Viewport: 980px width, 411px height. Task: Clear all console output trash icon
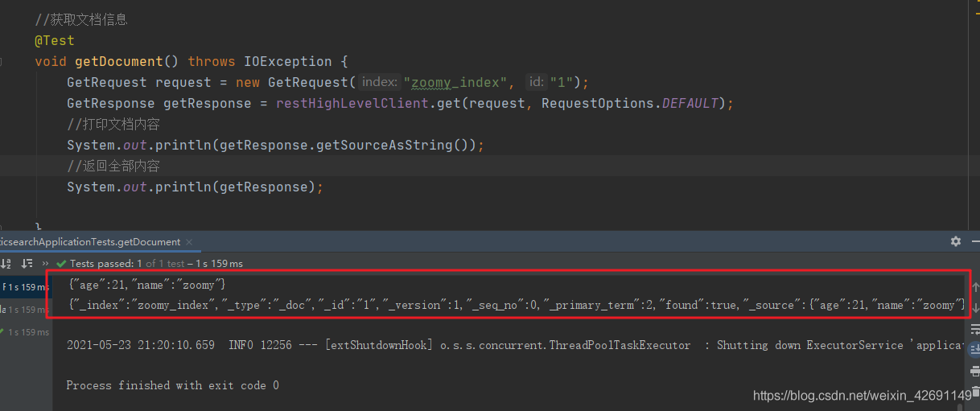click(975, 390)
